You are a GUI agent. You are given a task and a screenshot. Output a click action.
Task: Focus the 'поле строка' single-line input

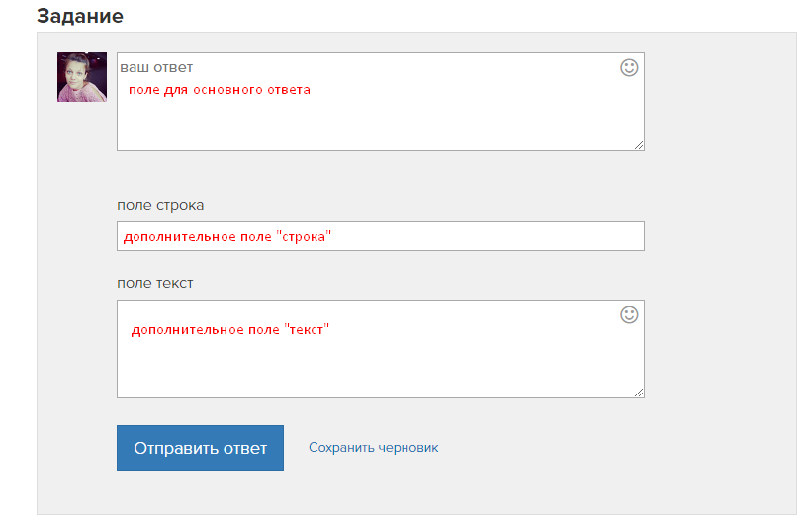pos(381,236)
